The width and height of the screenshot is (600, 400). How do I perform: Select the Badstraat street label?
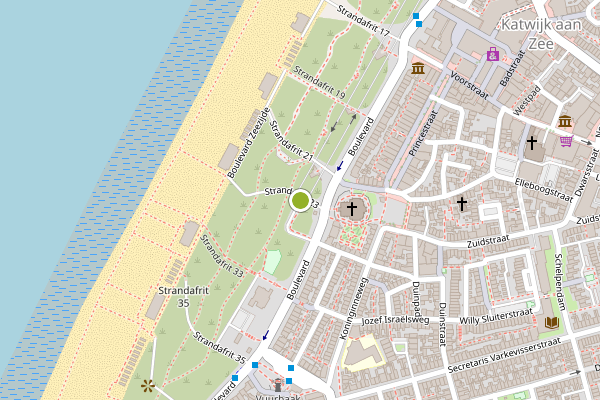coord(511,68)
